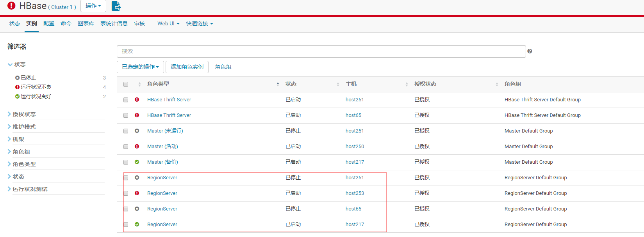Sort by the status icon column arrows
Viewport: 644px width, 237px height.
coord(139,84)
